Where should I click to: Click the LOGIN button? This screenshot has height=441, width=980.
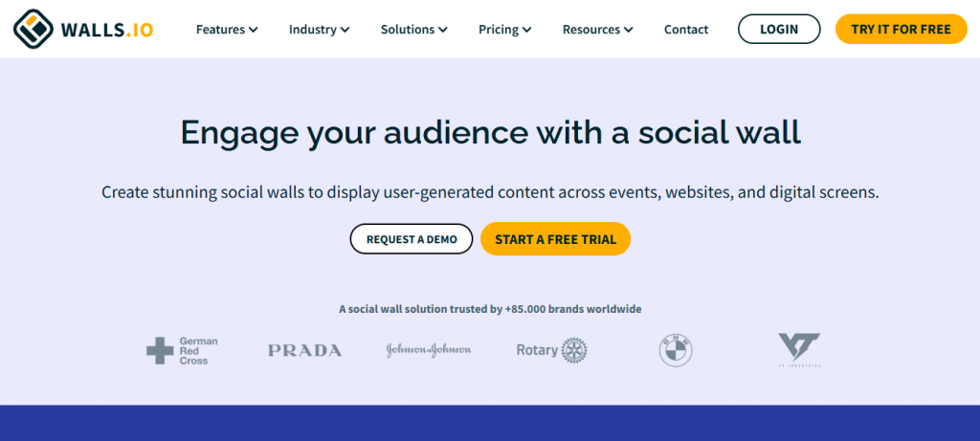coord(779,29)
